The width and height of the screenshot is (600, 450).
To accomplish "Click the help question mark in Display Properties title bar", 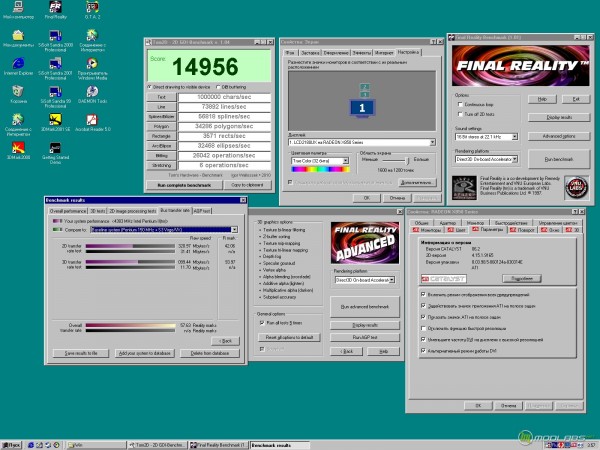I will 433,42.
